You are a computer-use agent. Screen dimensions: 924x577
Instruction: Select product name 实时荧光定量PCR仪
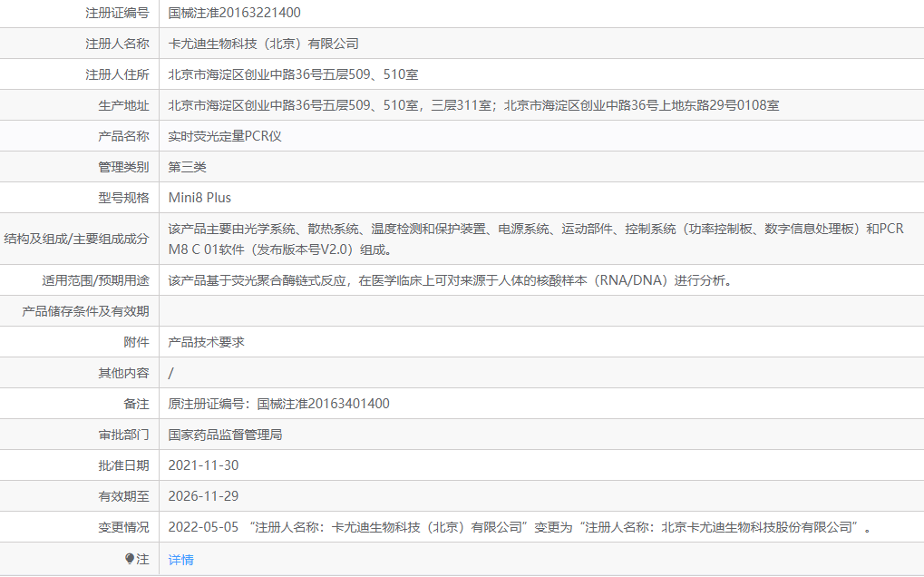coord(225,136)
